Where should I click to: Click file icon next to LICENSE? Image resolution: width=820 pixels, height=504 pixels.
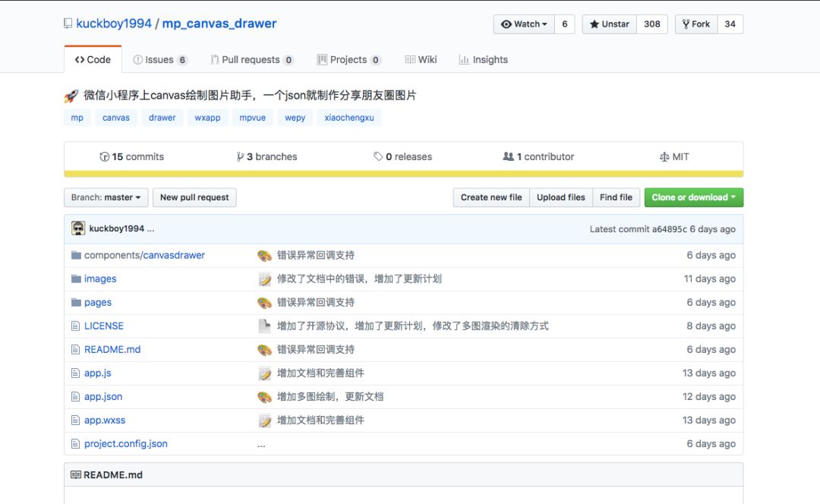pos(75,326)
